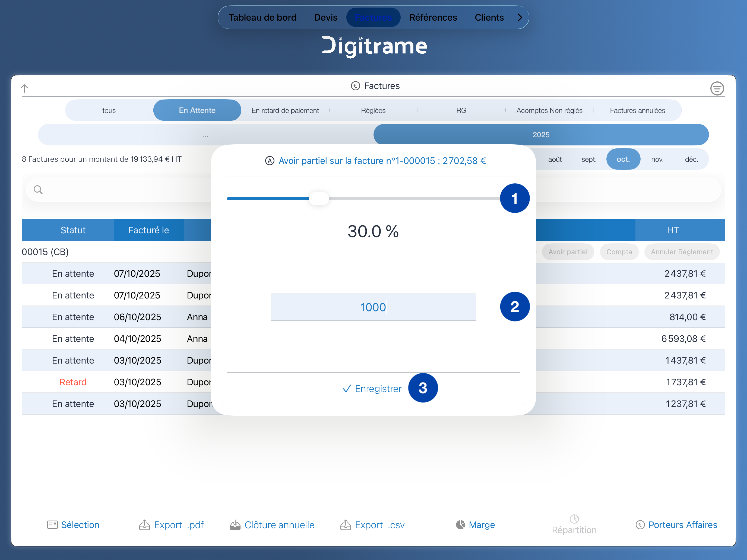Select the '...' earlier years segment
The image size is (747, 560).
coord(206,135)
